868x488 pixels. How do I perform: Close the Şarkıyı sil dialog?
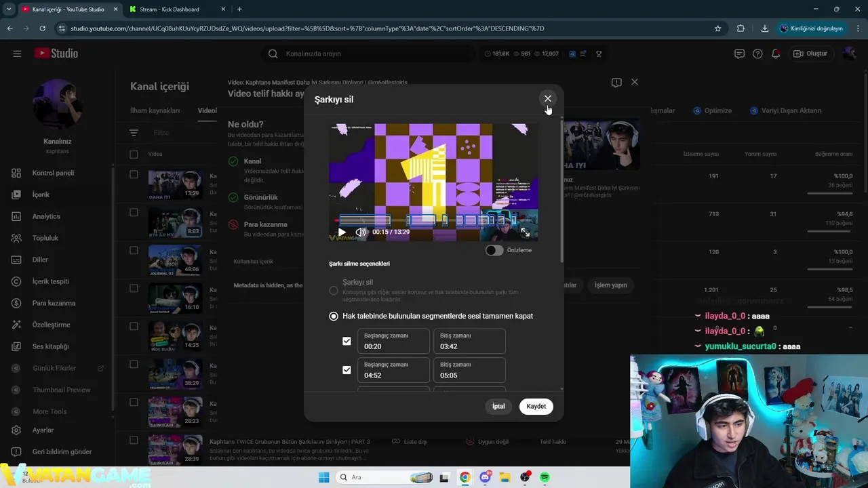548,98
